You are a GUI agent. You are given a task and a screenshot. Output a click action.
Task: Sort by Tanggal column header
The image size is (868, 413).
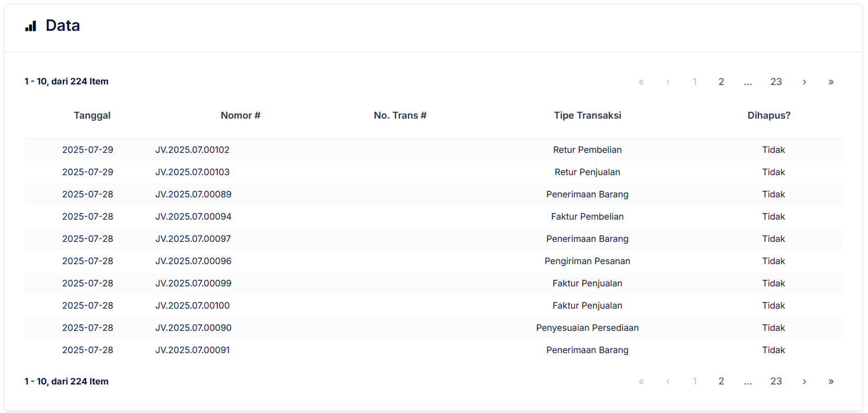[92, 115]
